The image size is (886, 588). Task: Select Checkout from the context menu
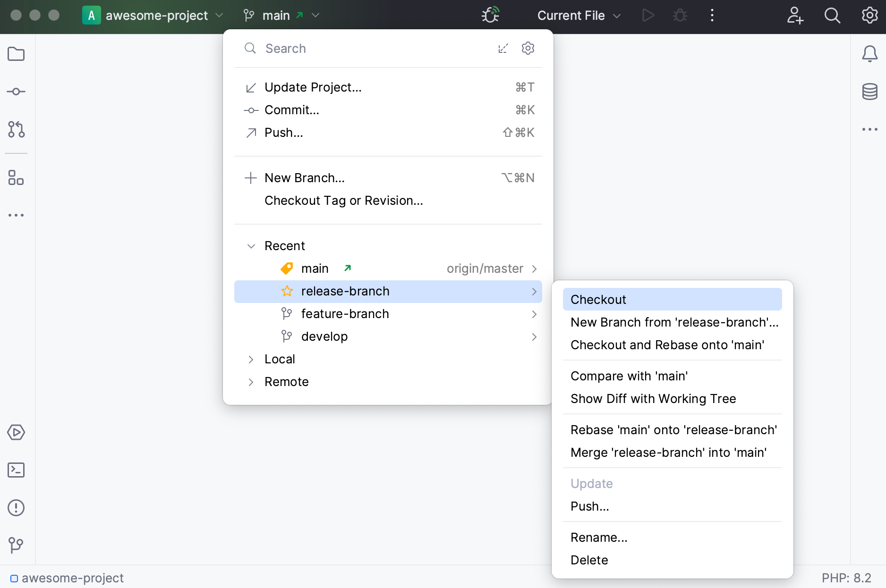598,299
